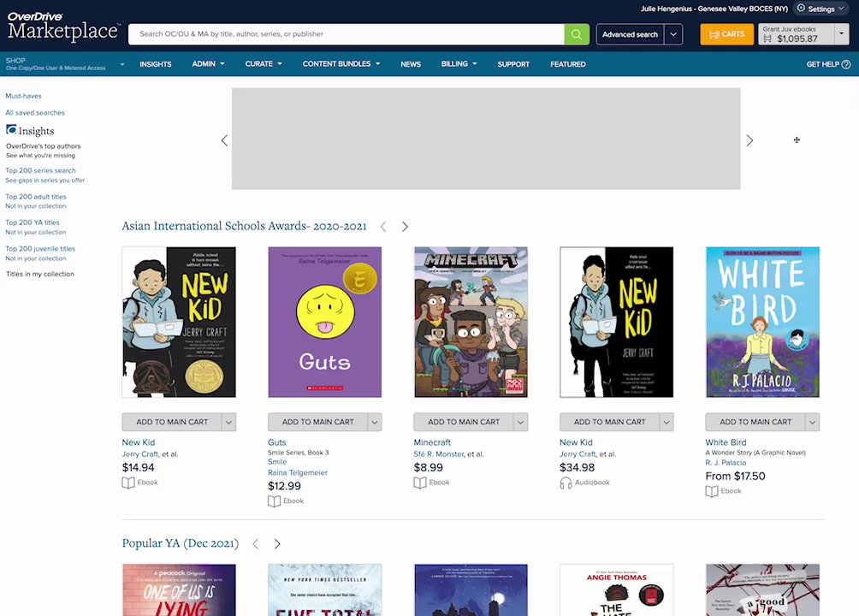This screenshot has height=616, width=859.
Task: Click the gray banner carousel image
Action: tap(486, 139)
